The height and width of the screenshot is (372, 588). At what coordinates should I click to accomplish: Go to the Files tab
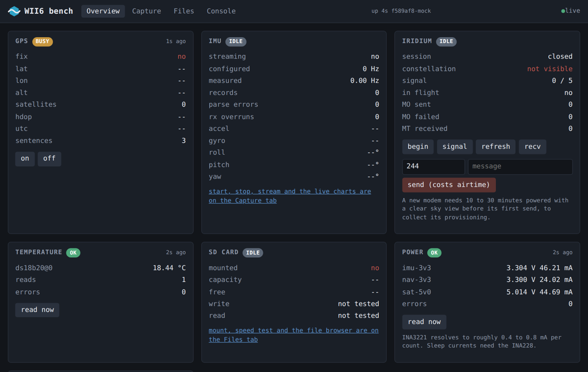tap(184, 11)
